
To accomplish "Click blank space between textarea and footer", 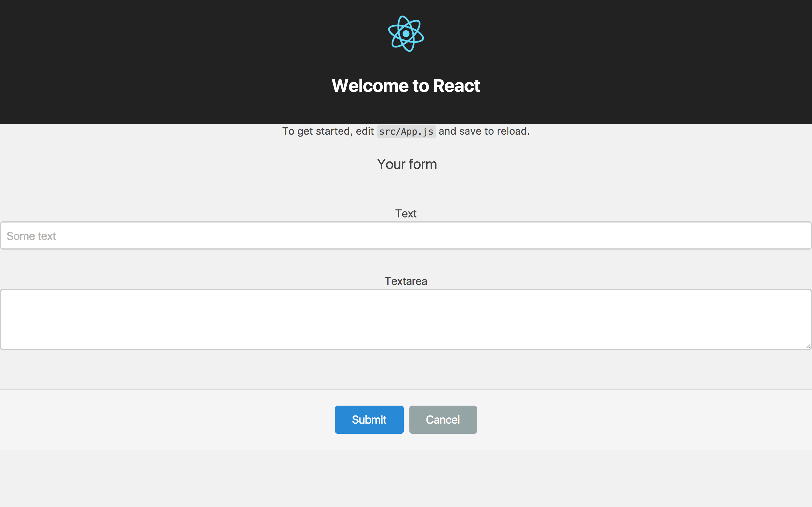I will pyautogui.click(x=406, y=369).
